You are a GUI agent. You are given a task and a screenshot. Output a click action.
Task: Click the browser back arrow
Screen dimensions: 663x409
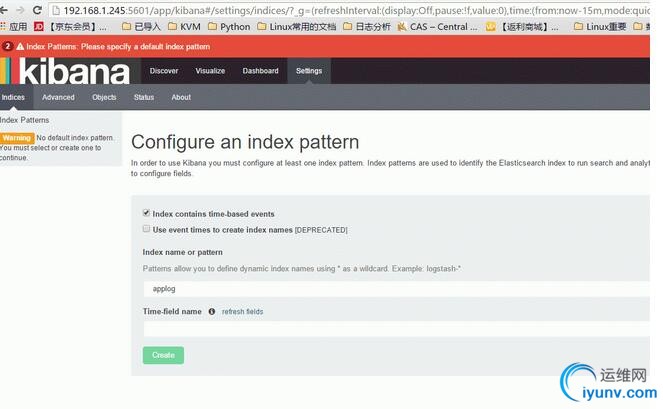point(4,10)
